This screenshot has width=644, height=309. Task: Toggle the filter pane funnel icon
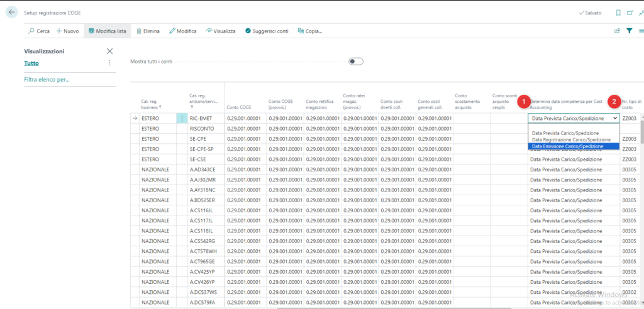(x=629, y=31)
